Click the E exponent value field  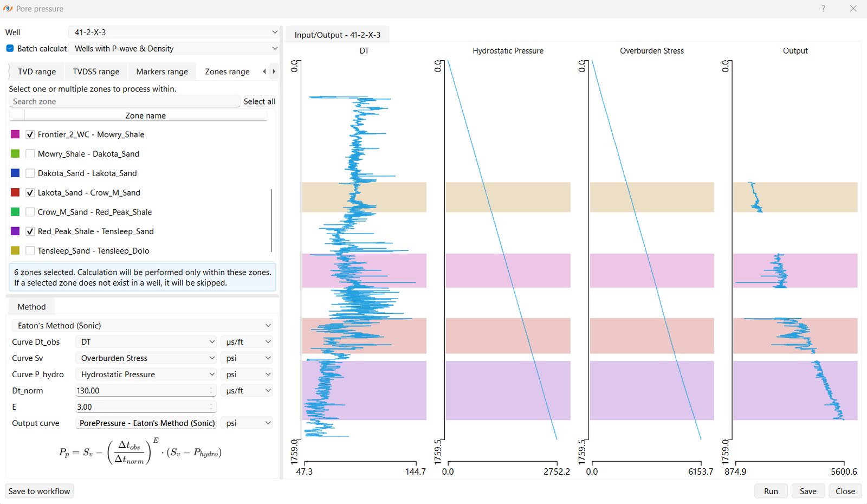pos(146,407)
